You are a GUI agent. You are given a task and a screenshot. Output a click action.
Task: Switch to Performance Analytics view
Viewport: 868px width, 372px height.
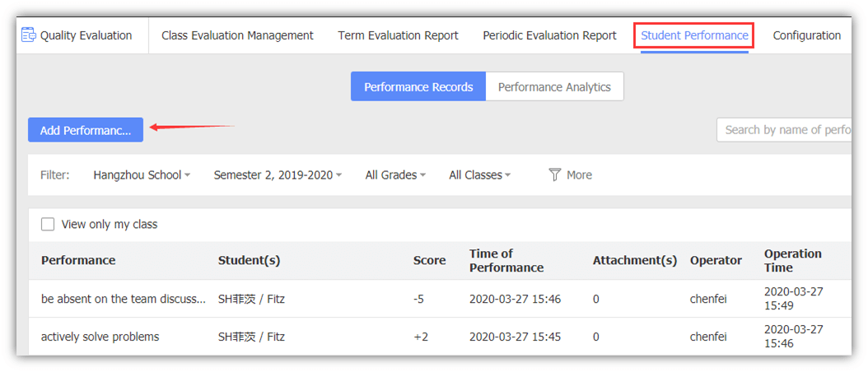554,86
